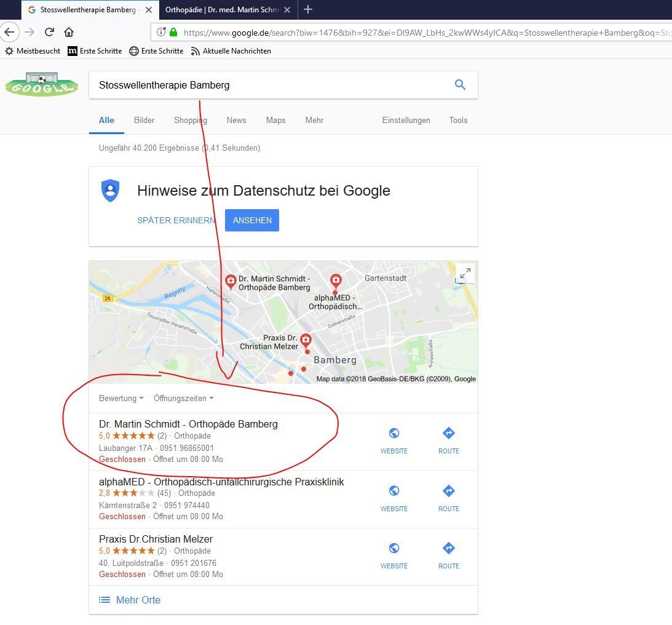Switch to the News tab

coord(237,121)
